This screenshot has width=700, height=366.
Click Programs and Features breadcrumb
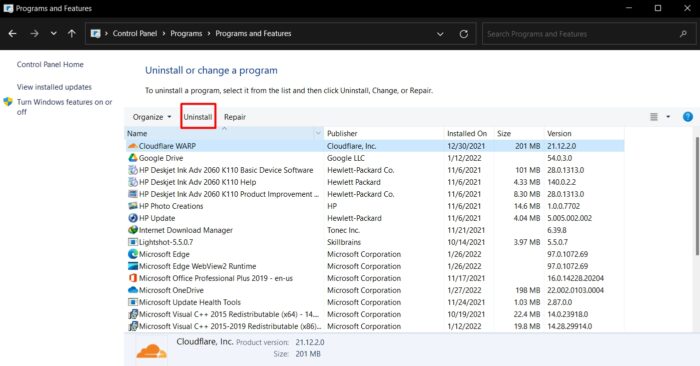[253, 33]
